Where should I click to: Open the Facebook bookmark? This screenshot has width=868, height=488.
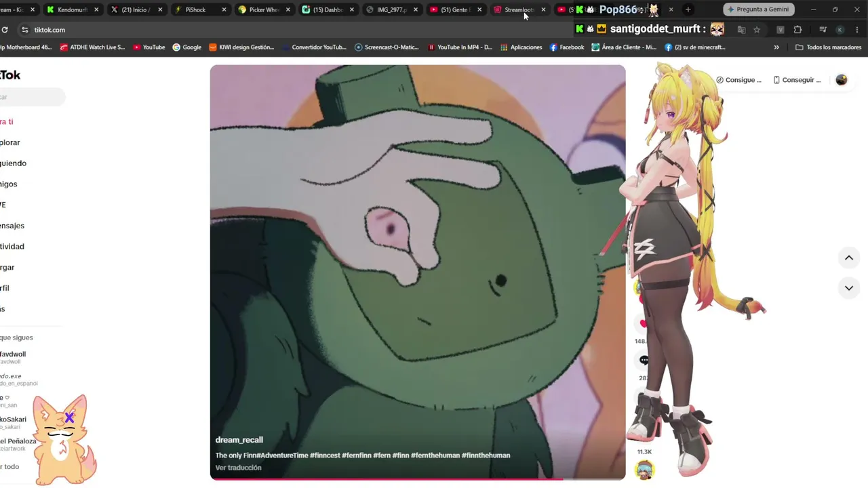click(566, 47)
